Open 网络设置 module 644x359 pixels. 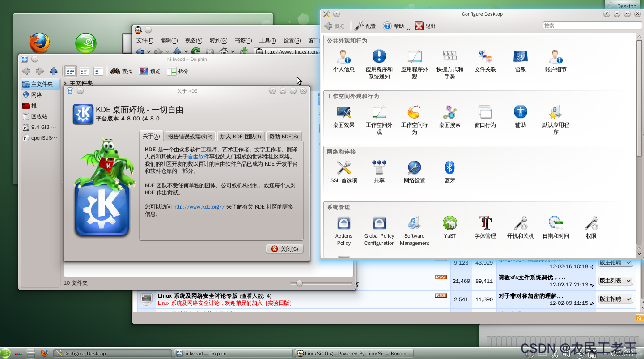point(415,172)
